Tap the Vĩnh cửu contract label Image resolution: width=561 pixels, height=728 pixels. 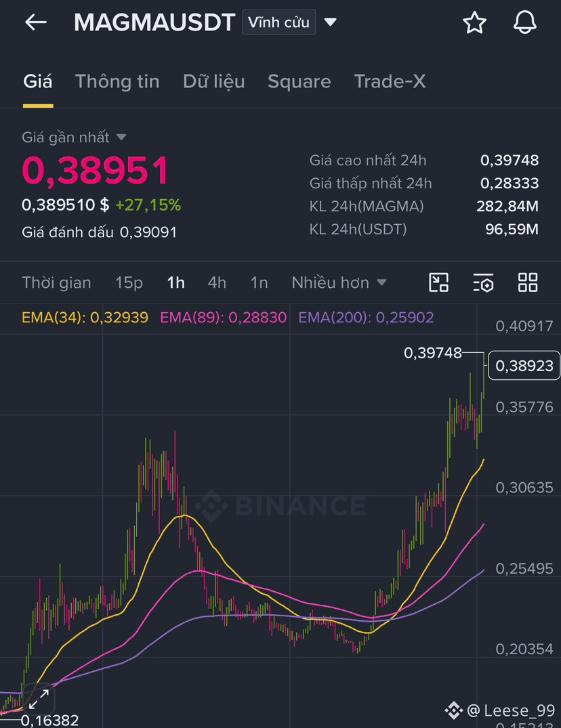278,22
